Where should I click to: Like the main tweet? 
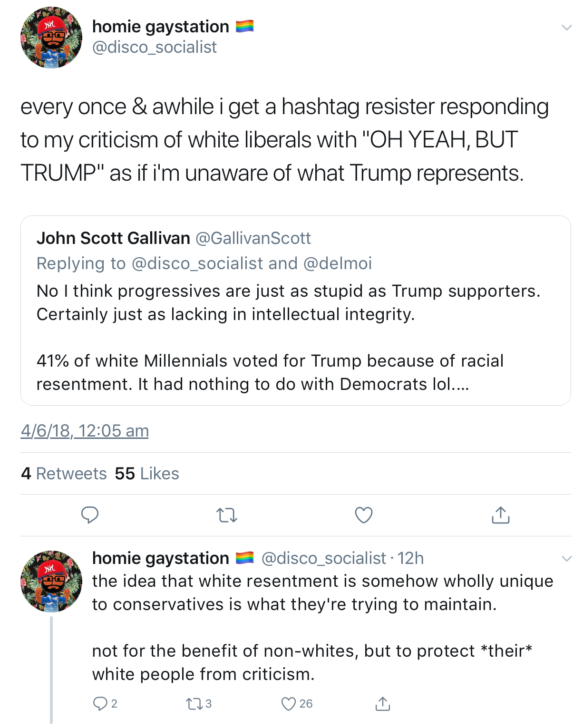coord(364,515)
